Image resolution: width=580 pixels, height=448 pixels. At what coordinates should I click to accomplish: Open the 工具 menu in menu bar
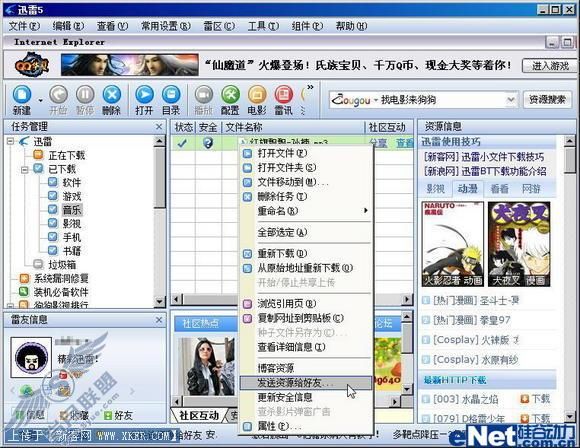pos(263,26)
